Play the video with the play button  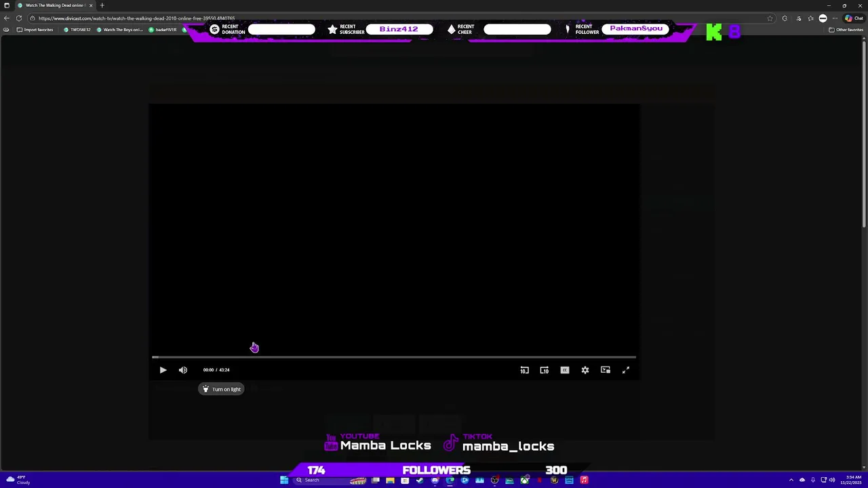[x=163, y=370]
